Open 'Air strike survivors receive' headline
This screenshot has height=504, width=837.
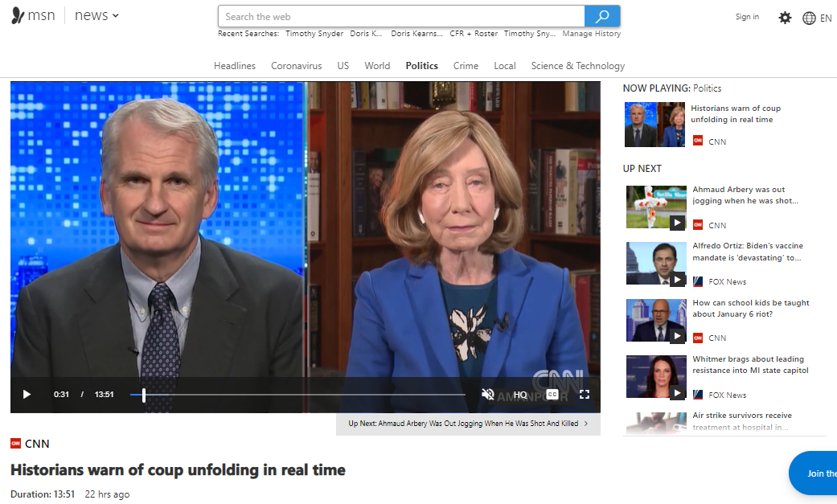pos(742,420)
